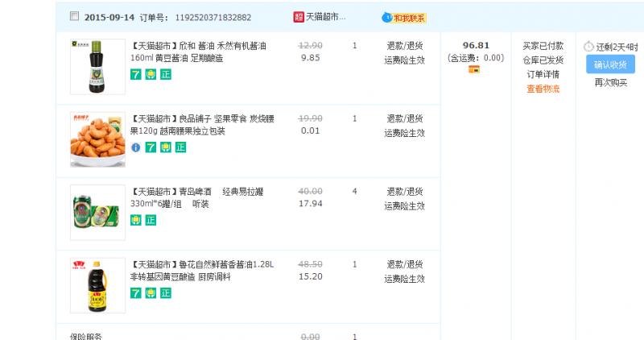Click the 正 genuine badge under 良品铺子 item
This screenshot has width=644, height=340.
(x=180, y=147)
